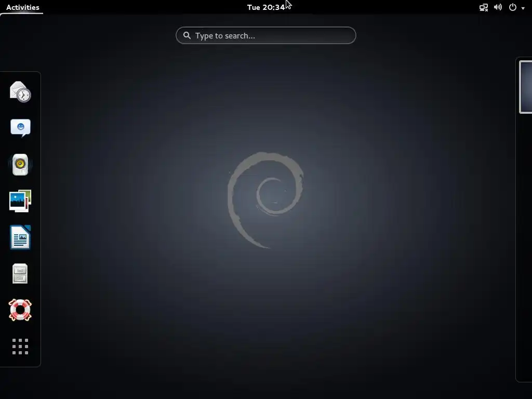Open the clock and calendar menu
This screenshot has height=399, width=532.
pyautogui.click(x=266, y=7)
